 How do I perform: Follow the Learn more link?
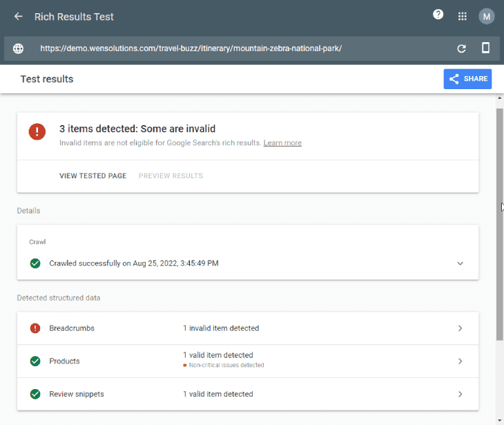pos(282,143)
